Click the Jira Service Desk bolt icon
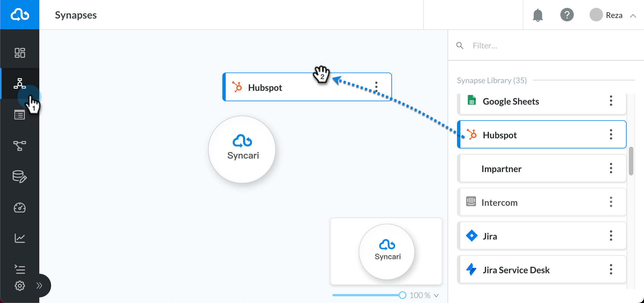Image resolution: width=644 pixels, height=303 pixels. click(x=471, y=269)
